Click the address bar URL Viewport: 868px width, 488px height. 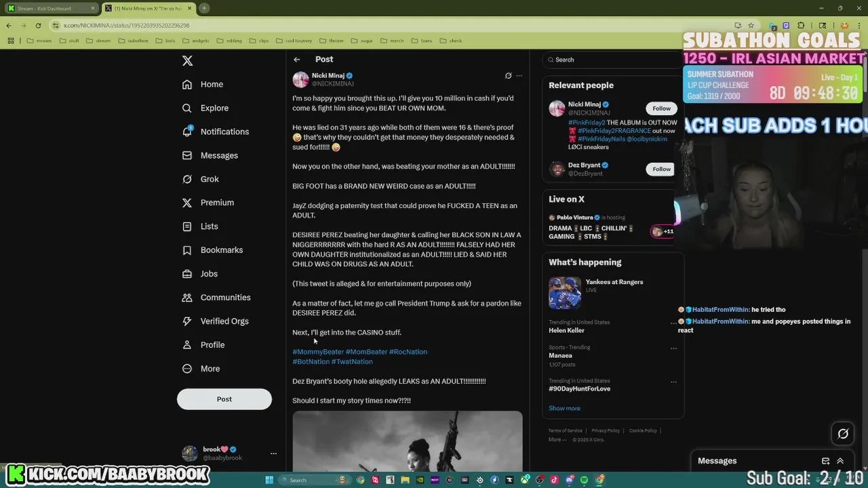point(127,25)
